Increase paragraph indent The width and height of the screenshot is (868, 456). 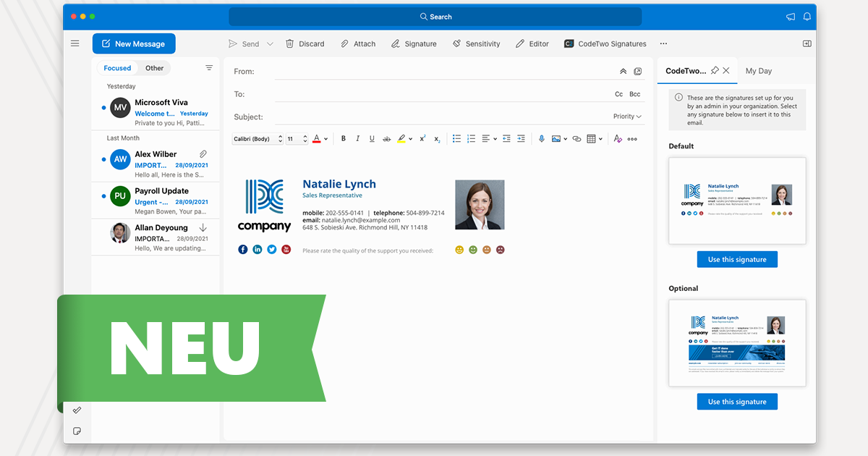521,139
